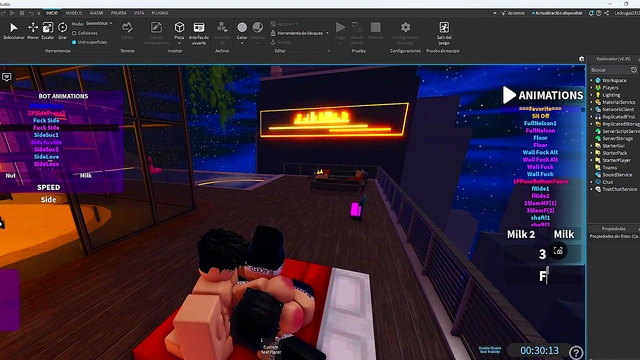Switch to the VISTA ribbon tab
This screenshot has width=640, height=360.
pyautogui.click(x=139, y=13)
